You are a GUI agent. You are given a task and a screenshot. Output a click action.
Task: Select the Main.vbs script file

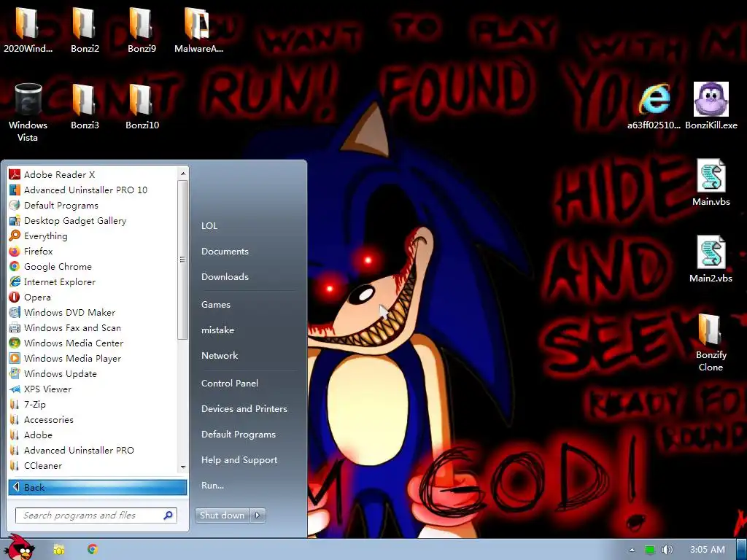[x=711, y=183]
